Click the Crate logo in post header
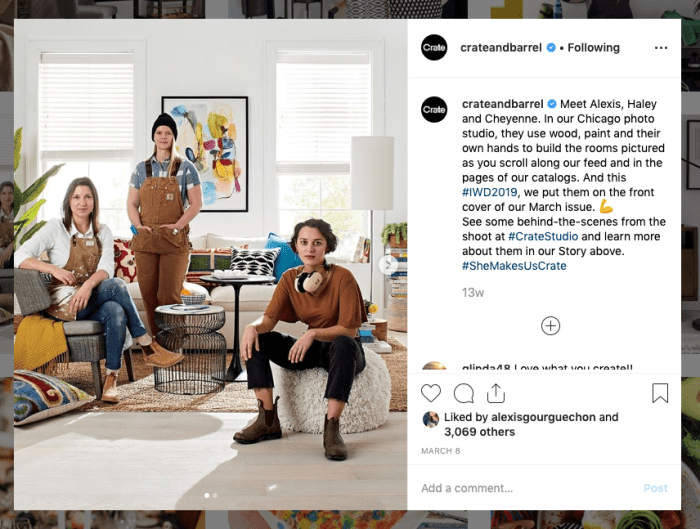Image resolution: width=700 pixels, height=529 pixels. [x=434, y=47]
